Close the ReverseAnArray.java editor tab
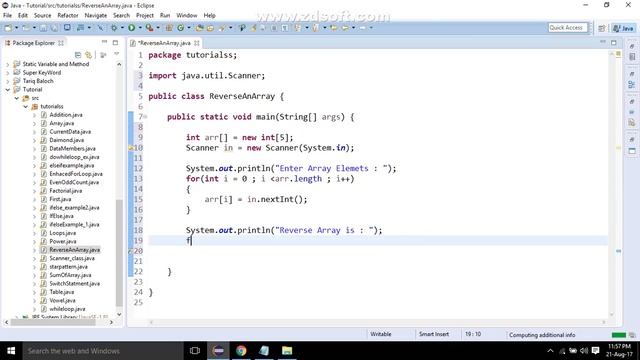The height and width of the screenshot is (360, 640). click(197, 43)
